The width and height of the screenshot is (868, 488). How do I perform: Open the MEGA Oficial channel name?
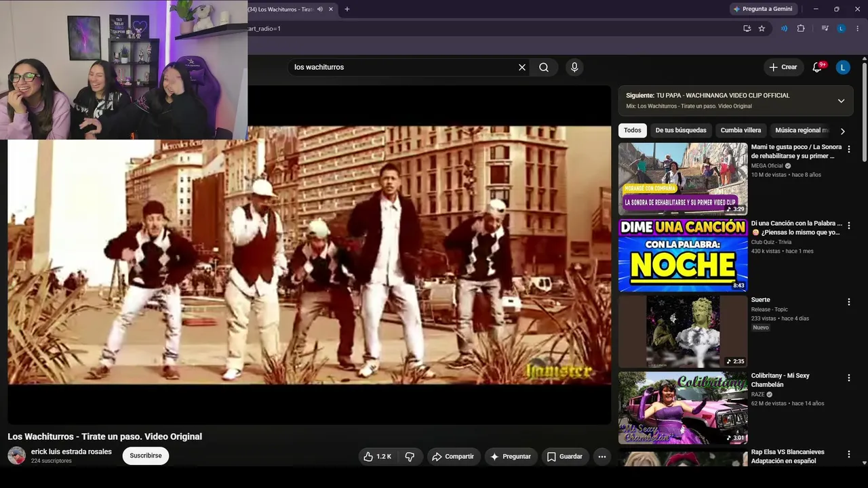tap(767, 166)
